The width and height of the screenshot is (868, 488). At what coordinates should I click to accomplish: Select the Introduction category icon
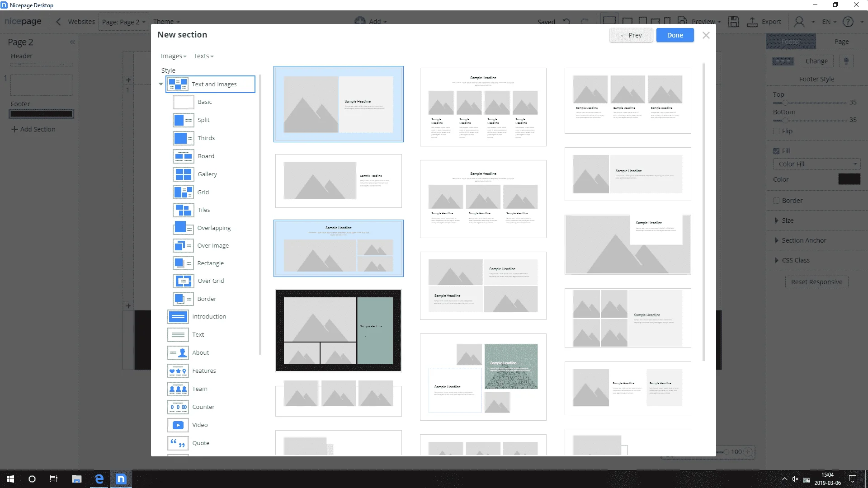(178, 317)
